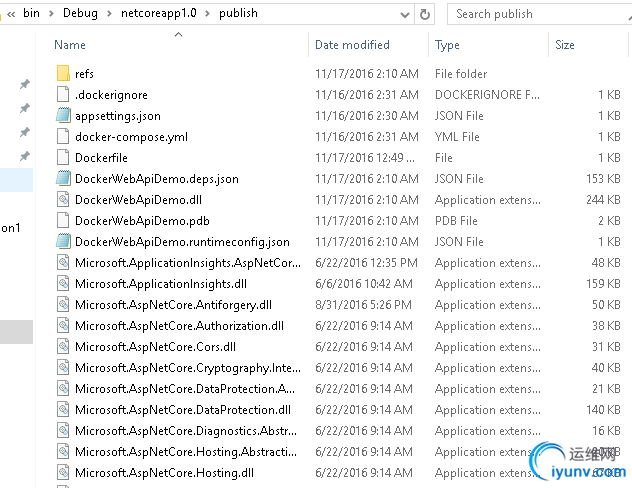This screenshot has height=488, width=632.
Task: Click the Microsoft.AspNetCore.DataProtection.dll icon
Action: pos(63,409)
